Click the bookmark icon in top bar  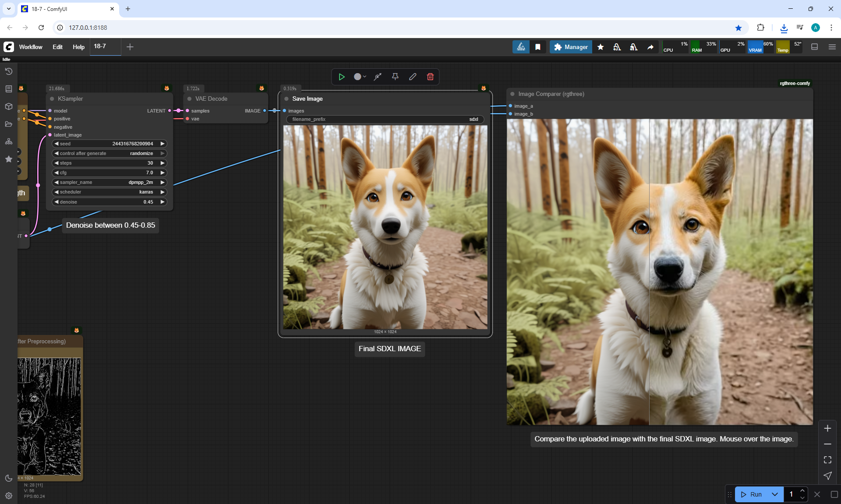(x=537, y=47)
